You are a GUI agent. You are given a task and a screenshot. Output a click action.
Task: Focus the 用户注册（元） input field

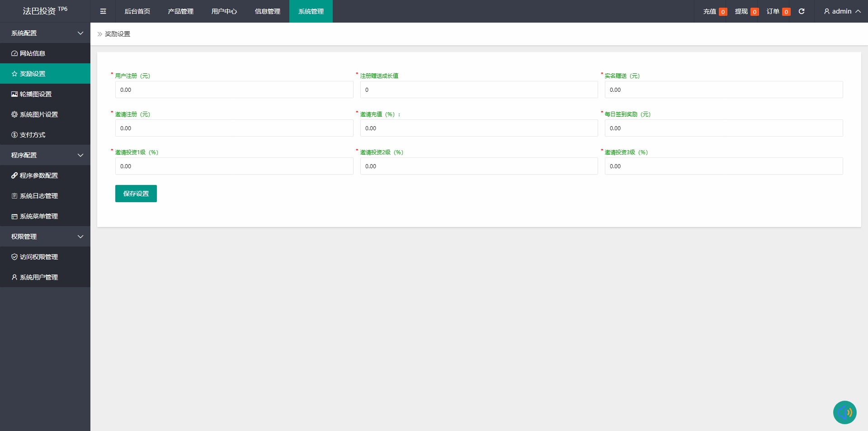234,90
